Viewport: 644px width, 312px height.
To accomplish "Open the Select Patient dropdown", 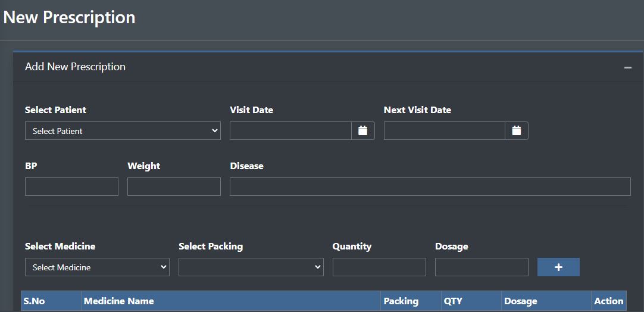I will [x=123, y=131].
